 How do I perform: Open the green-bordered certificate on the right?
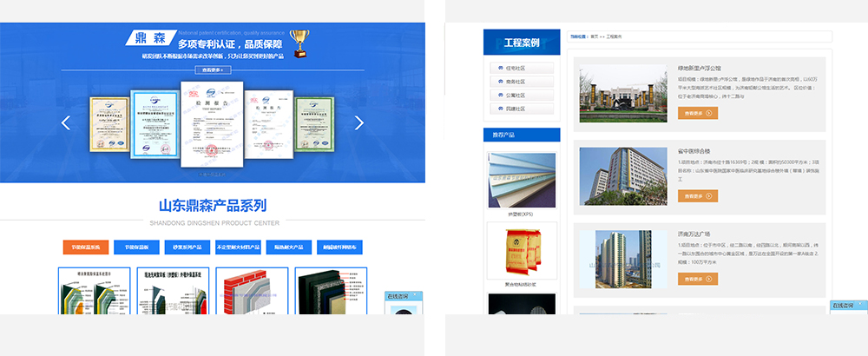(x=314, y=124)
